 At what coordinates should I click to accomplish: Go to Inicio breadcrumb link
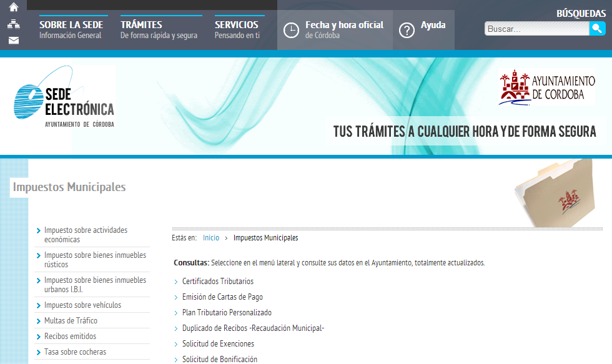[211, 238]
